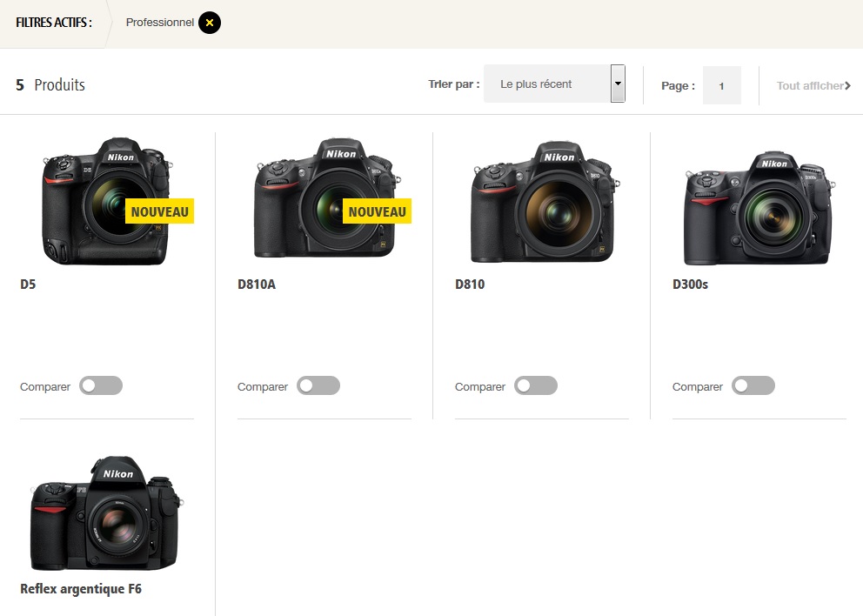863x616 pixels.
Task: Click the Page label
Action: point(678,86)
